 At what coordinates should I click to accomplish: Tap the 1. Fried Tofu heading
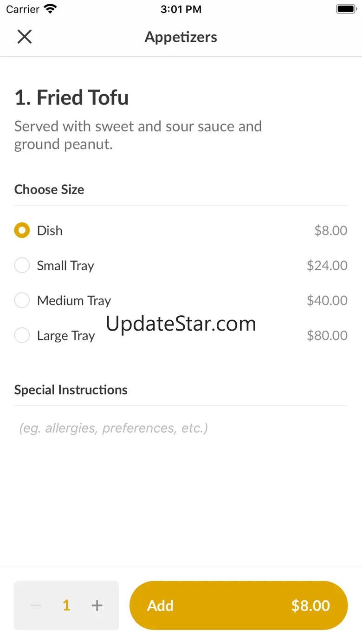coord(71,98)
